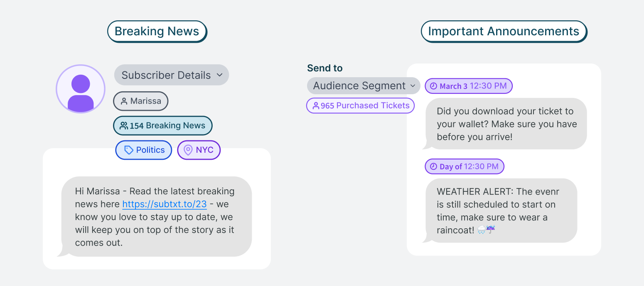Open the Subscriber Details dropdown
The image size is (644, 286).
(x=171, y=75)
